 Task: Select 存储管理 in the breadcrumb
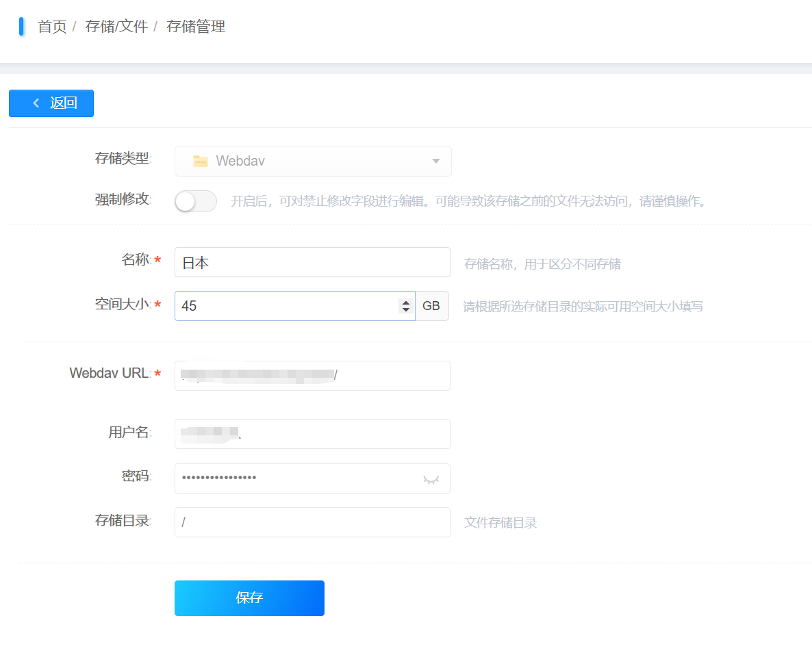point(196,27)
